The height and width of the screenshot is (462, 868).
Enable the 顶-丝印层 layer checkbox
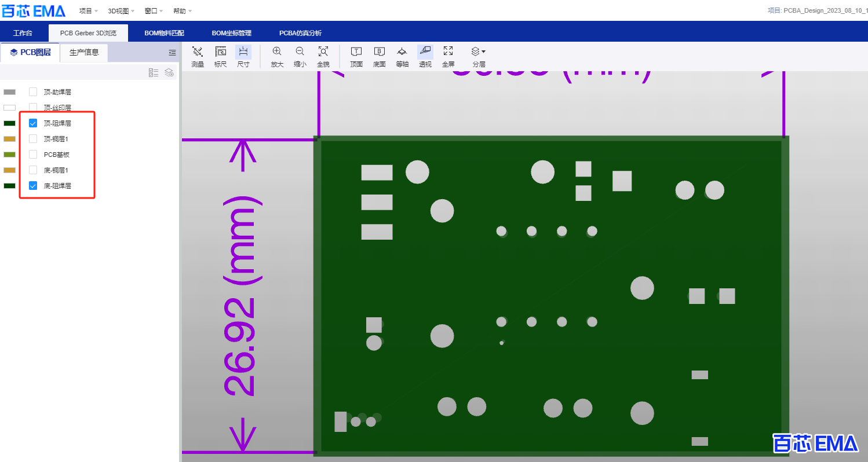33,107
